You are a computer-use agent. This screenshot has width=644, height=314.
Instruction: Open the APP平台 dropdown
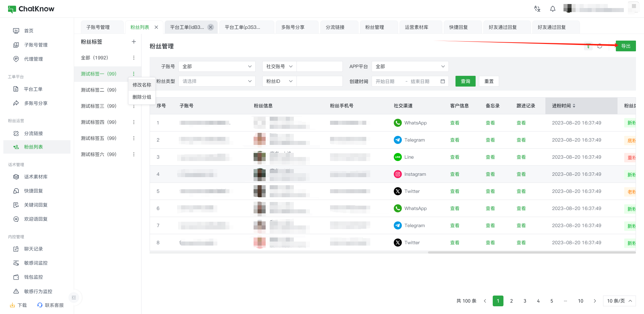pos(410,66)
